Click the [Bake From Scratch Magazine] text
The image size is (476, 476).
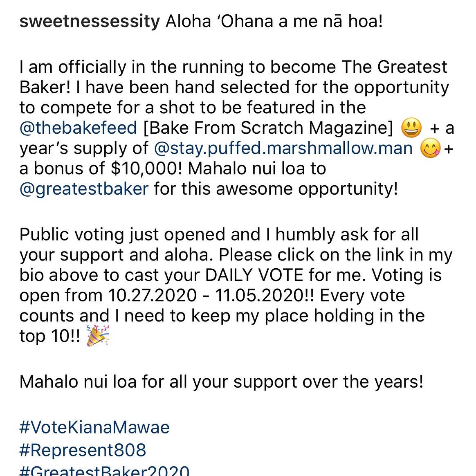coord(268,128)
